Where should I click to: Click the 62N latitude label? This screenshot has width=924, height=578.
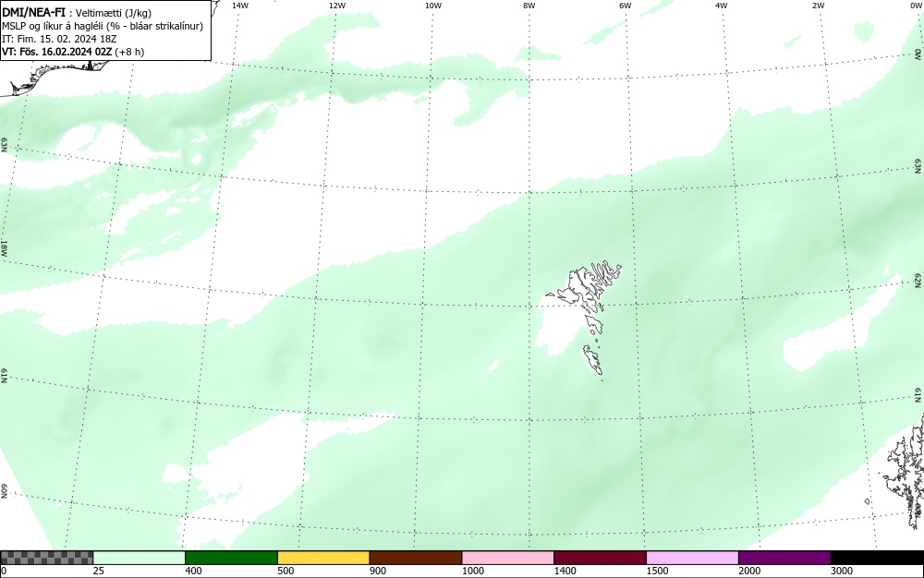click(x=918, y=280)
